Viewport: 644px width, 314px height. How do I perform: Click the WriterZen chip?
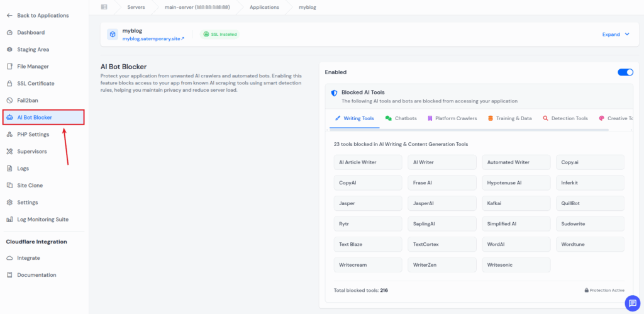point(442,265)
